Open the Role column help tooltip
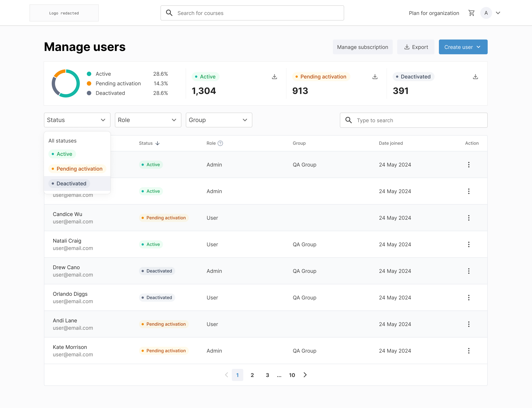This screenshot has width=532, height=408. pyautogui.click(x=220, y=143)
